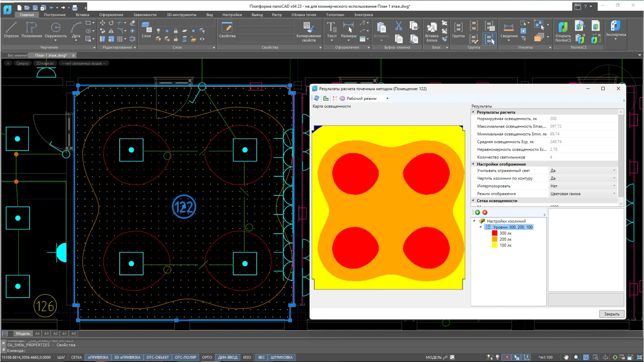Image resolution: width=644 pixels, height=362 pixels.
Task: Open Режим отображения dropdown
Action: [x=614, y=194]
